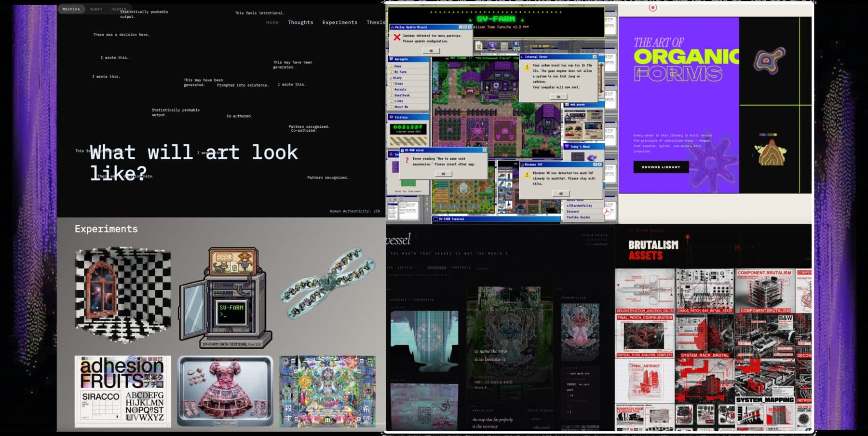Open the FINAL_ARTIFACT asset thumbnail
Viewport: 868px width, 436px height.
click(x=645, y=381)
